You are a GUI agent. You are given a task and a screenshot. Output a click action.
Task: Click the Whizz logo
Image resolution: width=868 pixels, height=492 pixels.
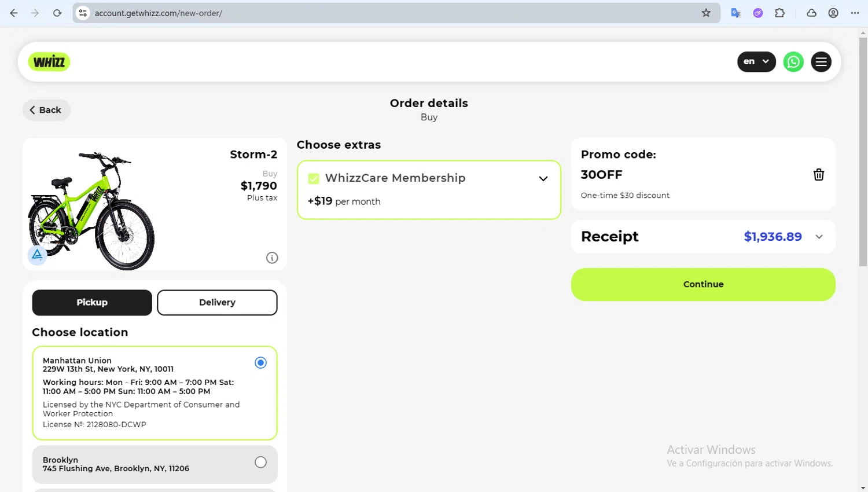pos(49,62)
